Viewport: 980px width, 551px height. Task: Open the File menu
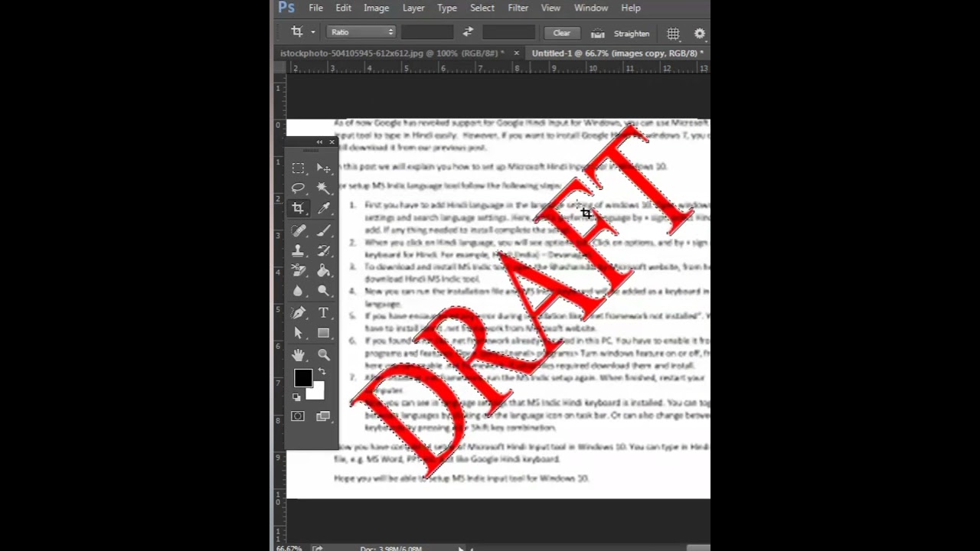[315, 8]
